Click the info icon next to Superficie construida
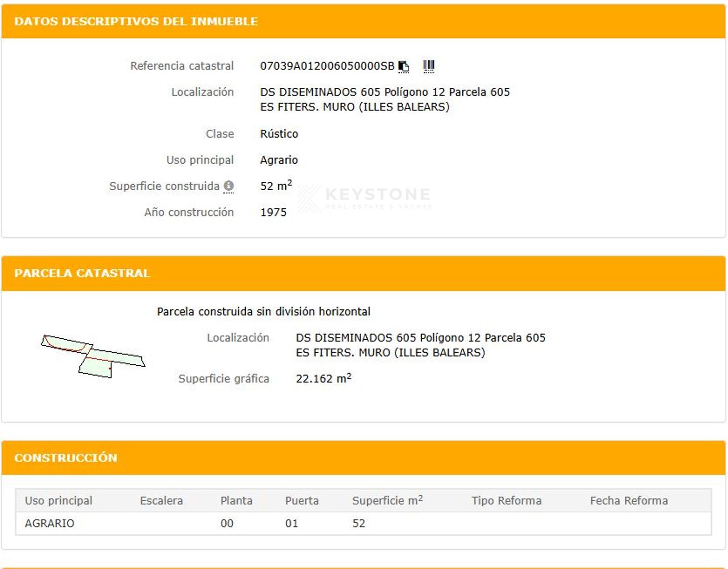728x569 pixels. point(229,186)
